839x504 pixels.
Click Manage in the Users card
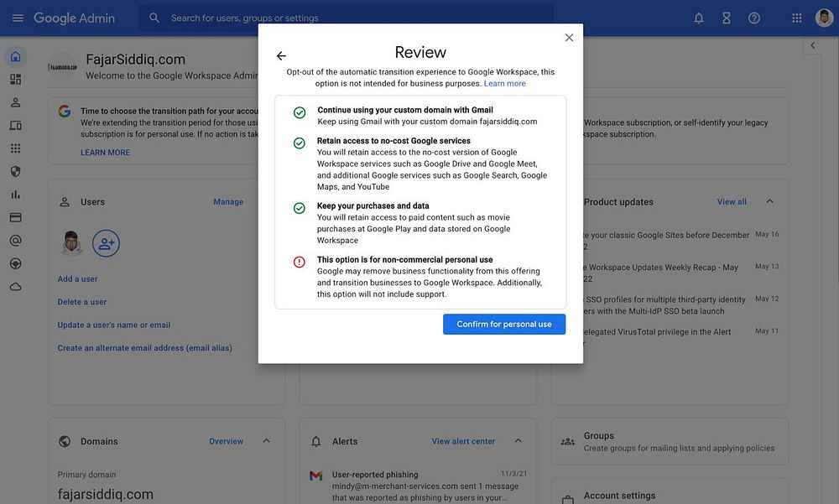(228, 202)
